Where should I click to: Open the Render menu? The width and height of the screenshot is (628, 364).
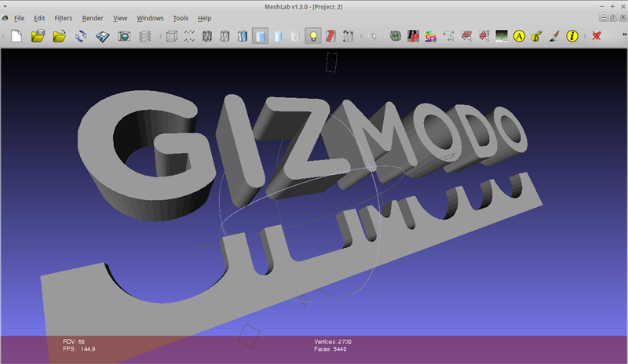(93, 18)
